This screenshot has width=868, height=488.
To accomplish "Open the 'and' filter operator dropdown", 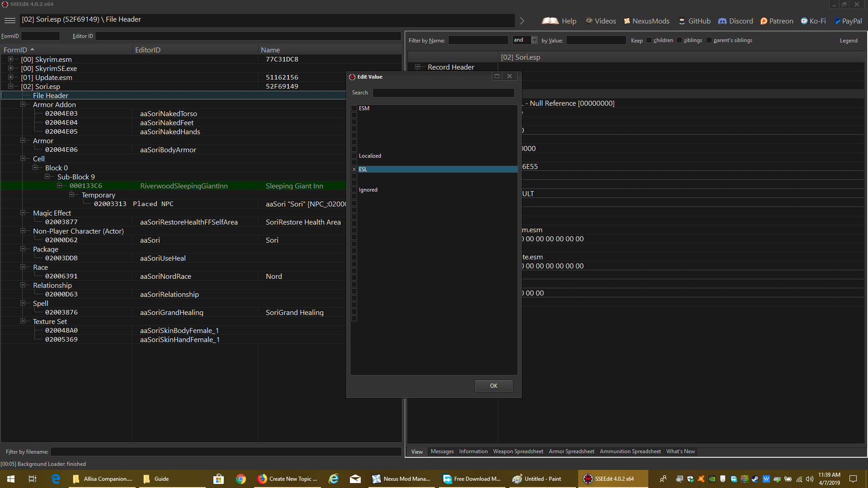I will [534, 40].
